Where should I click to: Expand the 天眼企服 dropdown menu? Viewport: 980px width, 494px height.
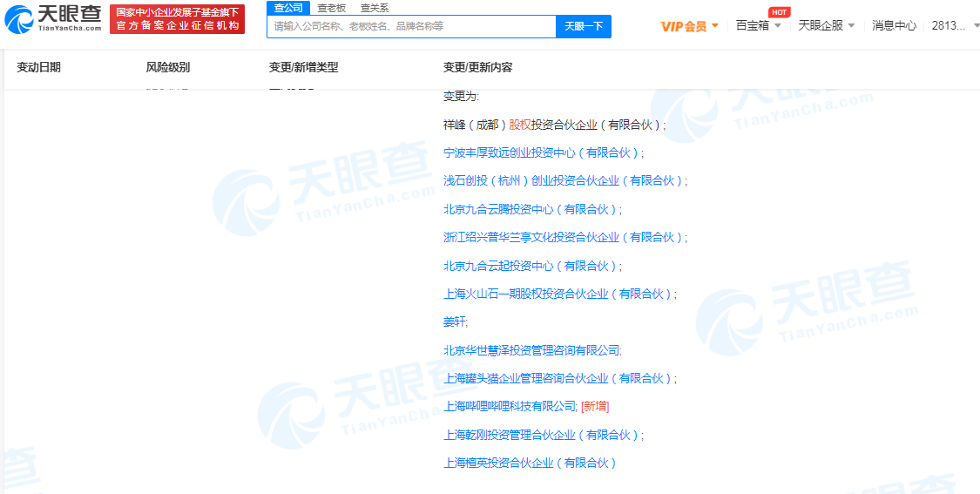[x=827, y=25]
